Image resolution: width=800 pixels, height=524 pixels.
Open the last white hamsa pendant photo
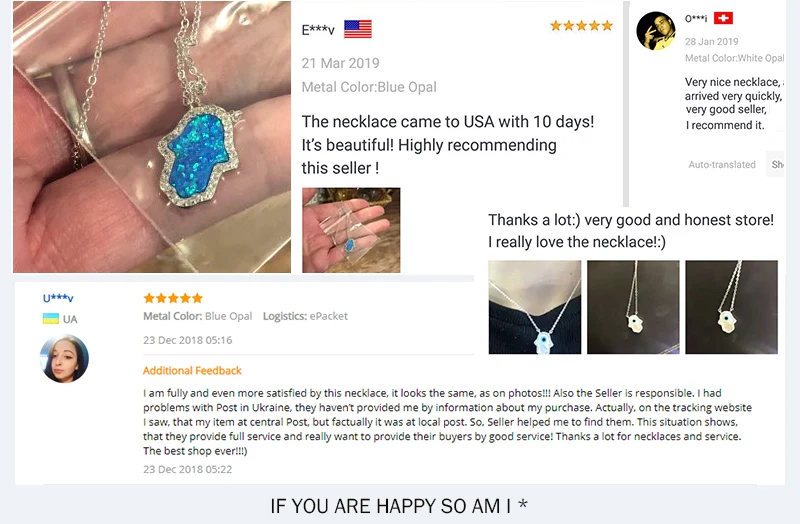(731, 307)
